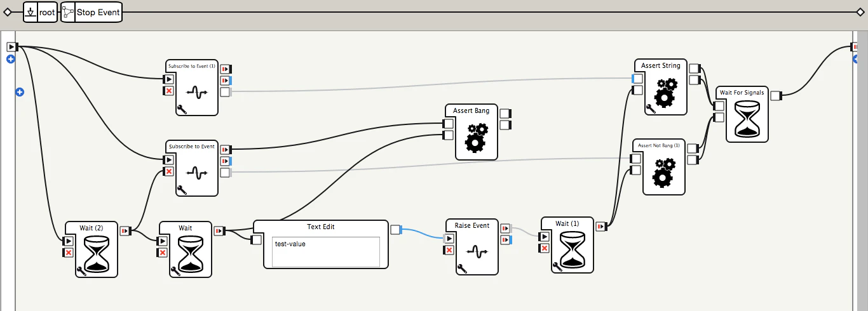Click stop X port of Wait (1) box

click(x=544, y=248)
